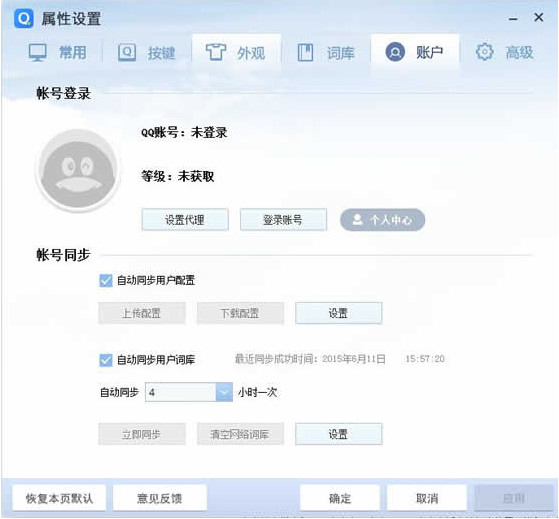Screen dimensions: 559x519
Task: Open 个人中心 personal center
Action: pos(383,220)
